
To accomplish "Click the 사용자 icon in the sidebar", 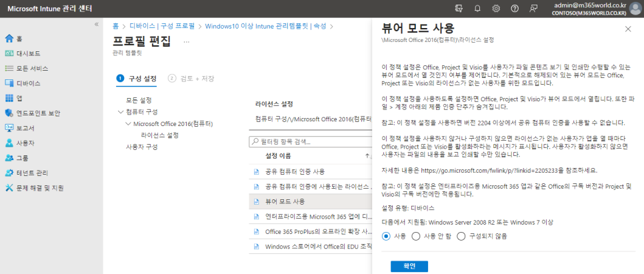I will (x=9, y=143).
